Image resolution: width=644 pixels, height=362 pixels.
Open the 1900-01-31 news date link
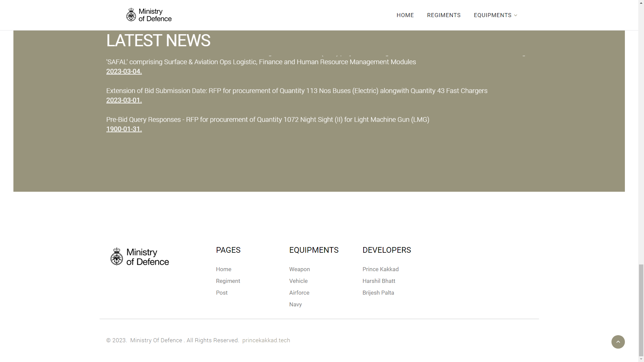pos(123,129)
